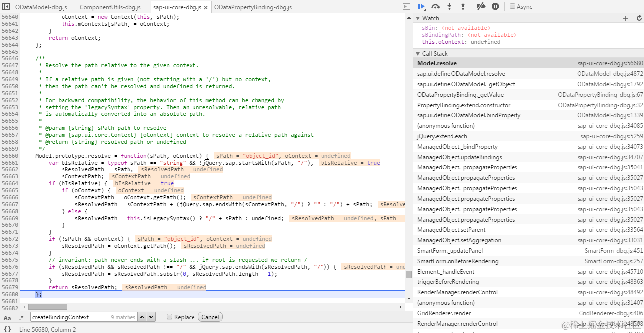Screen dimensions: 644x333
Task: Click the Line 56680, Column 2 status
Action: [x=48, y=329]
